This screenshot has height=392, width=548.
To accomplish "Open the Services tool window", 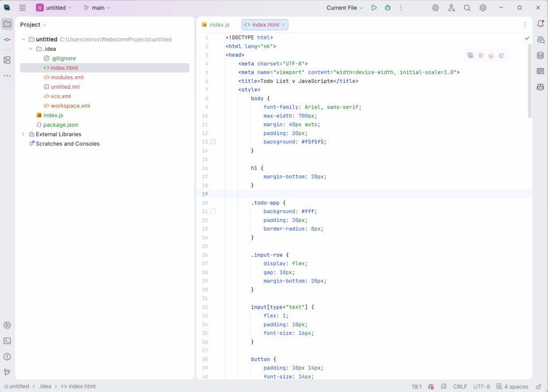I will click(7, 325).
